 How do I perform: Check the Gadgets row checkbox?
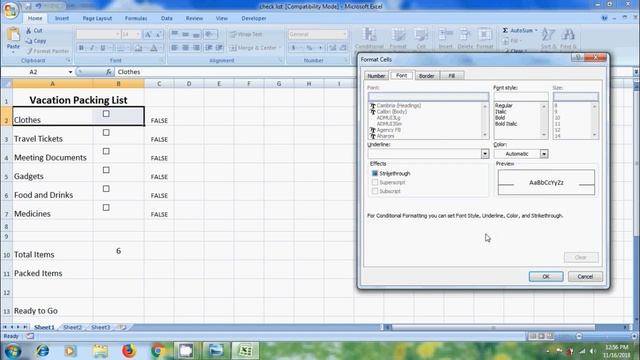(106, 170)
